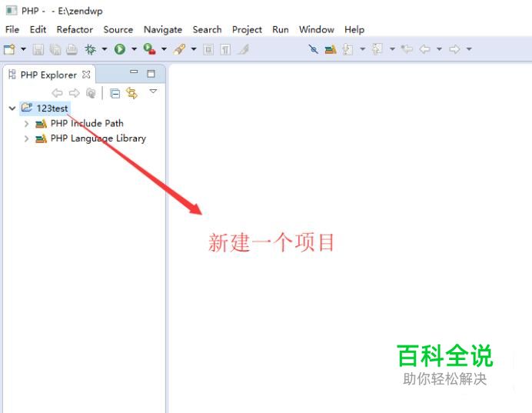Open the Project menu
This screenshot has height=413, width=532.
(x=247, y=29)
